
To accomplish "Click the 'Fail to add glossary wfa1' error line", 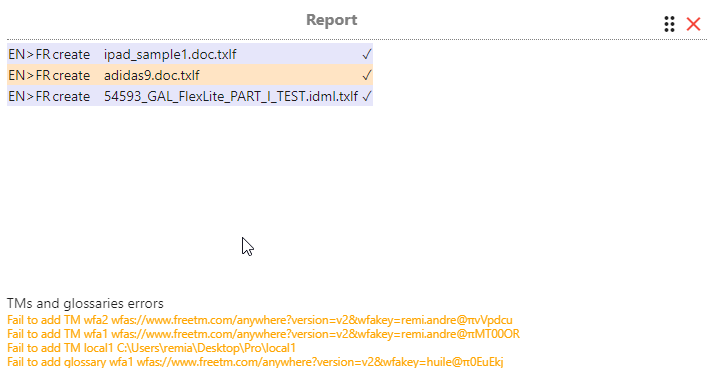I will [x=255, y=362].
